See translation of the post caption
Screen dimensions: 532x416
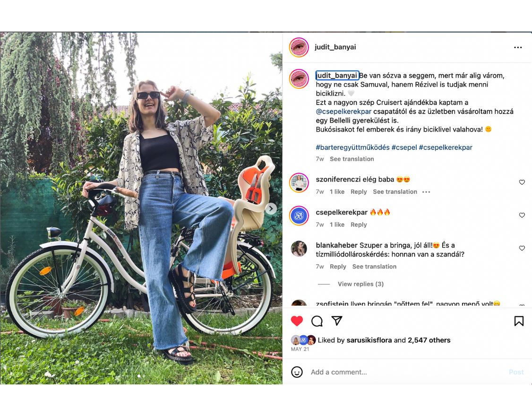pos(352,159)
